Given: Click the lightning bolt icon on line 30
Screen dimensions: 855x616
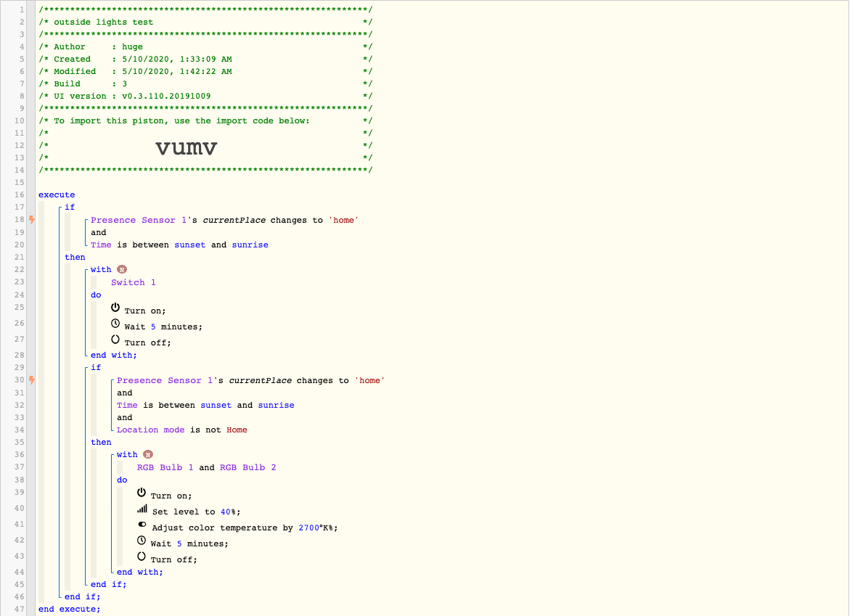Looking at the screenshot, I should tap(32, 380).
